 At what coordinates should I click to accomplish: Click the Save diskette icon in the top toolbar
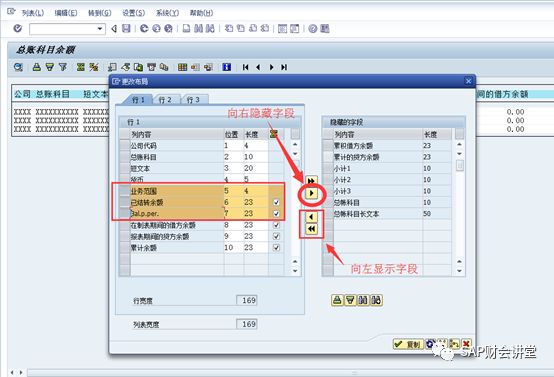tap(126, 28)
